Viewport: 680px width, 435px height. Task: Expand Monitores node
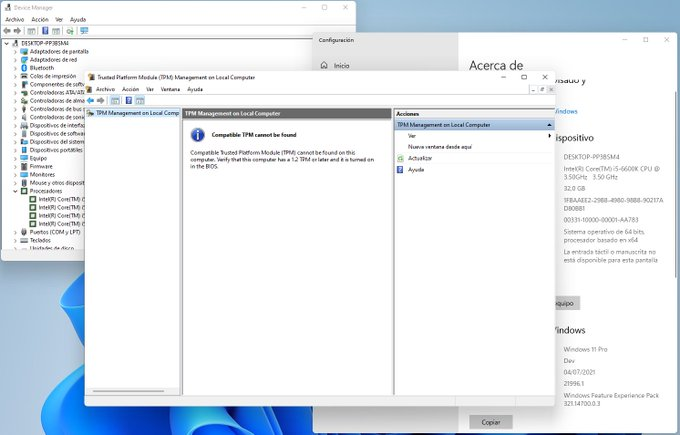(16, 175)
